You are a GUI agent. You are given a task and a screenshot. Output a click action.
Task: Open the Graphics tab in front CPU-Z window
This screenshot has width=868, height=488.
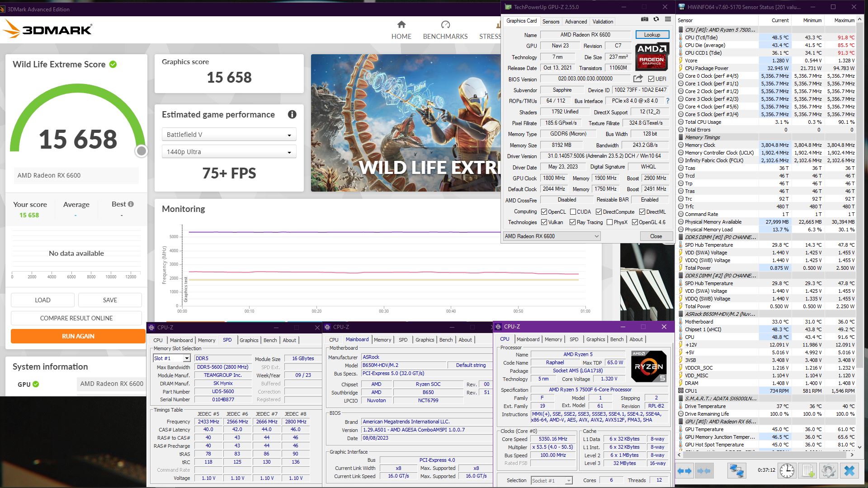point(595,339)
